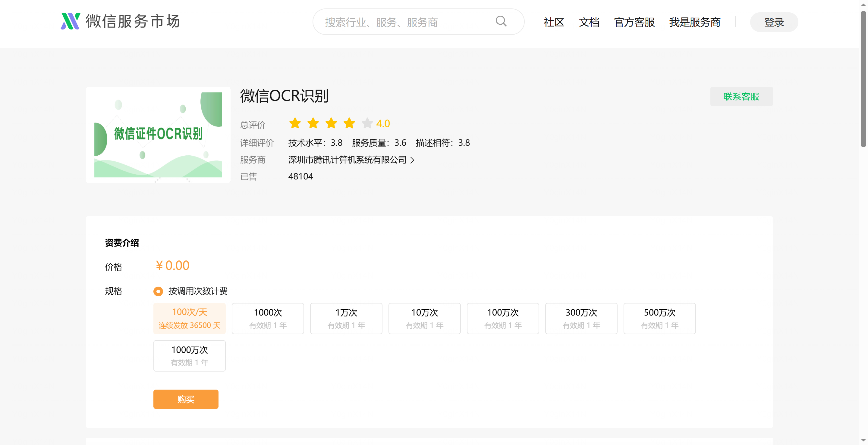Click the fifth gray rating star
Viewport: 868px width, 445px height.
pyautogui.click(x=367, y=123)
